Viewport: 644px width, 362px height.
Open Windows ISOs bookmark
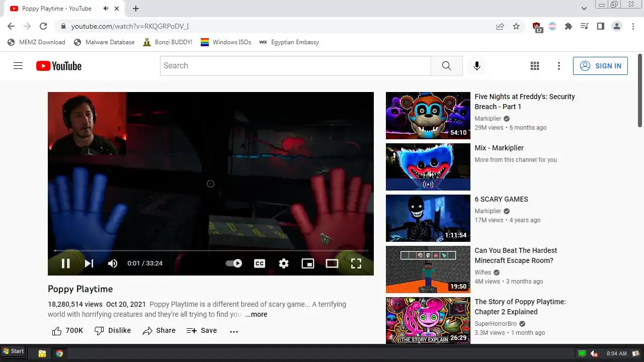(x=226, y=42)
